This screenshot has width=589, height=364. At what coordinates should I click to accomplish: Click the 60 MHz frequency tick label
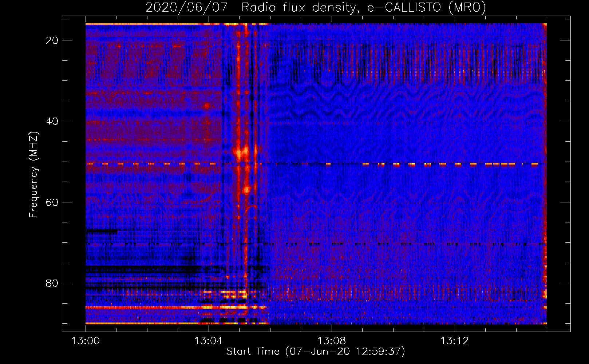pos(52,202)
